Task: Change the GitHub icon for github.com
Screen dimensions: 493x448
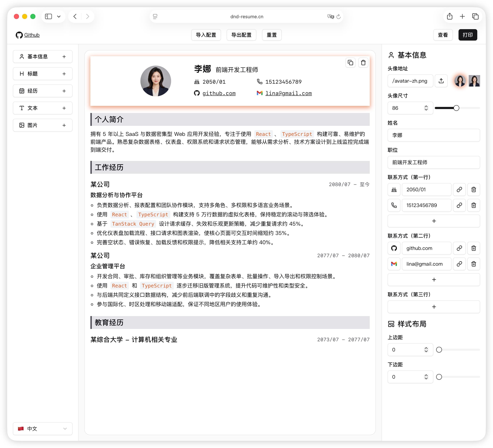Action: pyautogui.click(x=394, y=248)
